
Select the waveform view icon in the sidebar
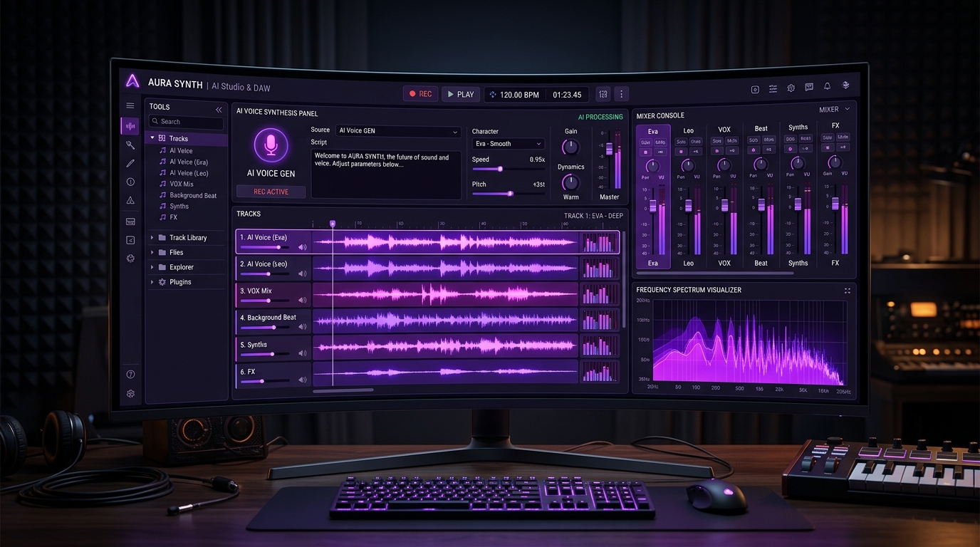point(130,126)
